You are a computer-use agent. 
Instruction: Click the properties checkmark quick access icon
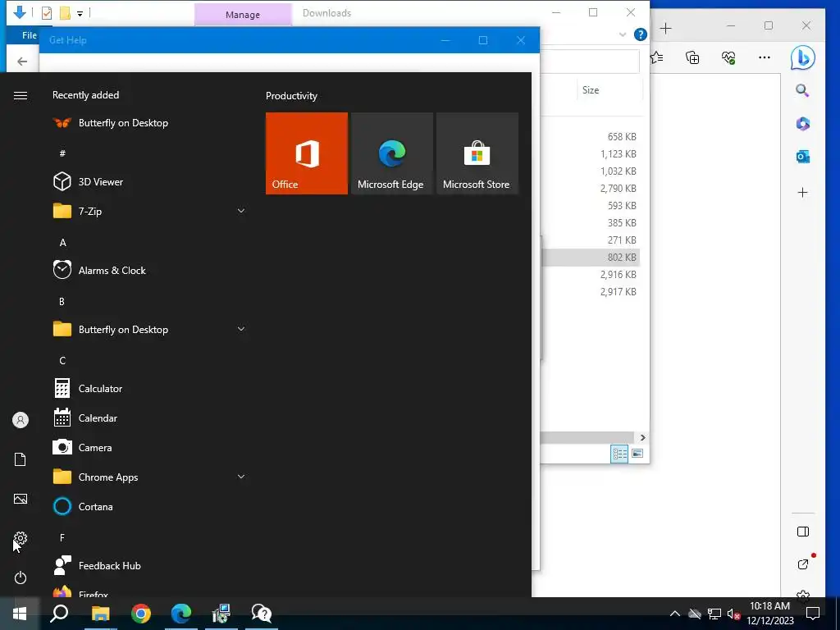pos(47,13)
